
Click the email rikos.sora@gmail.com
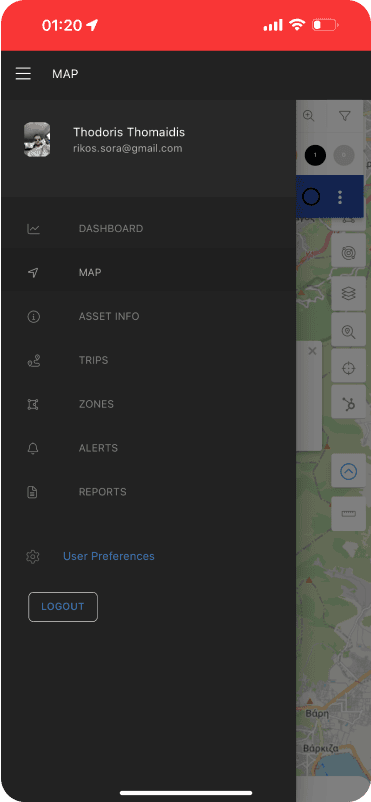tap(128, 149)
